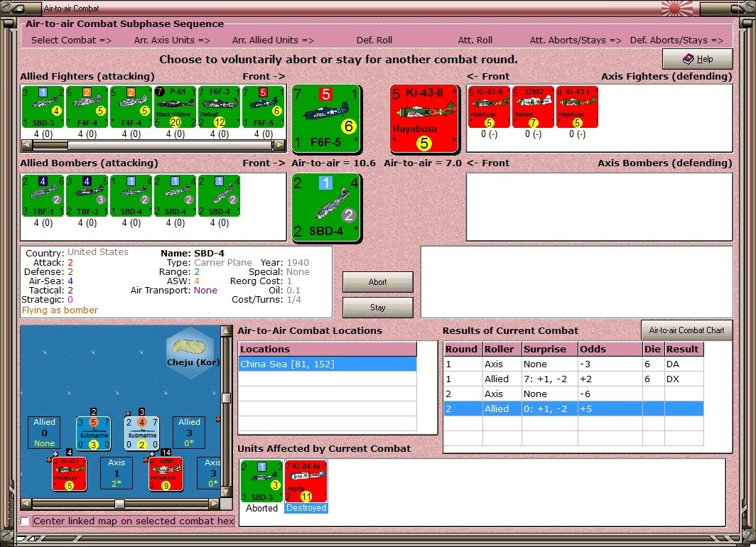Select round 2 Allied result row

coord(573,408)
